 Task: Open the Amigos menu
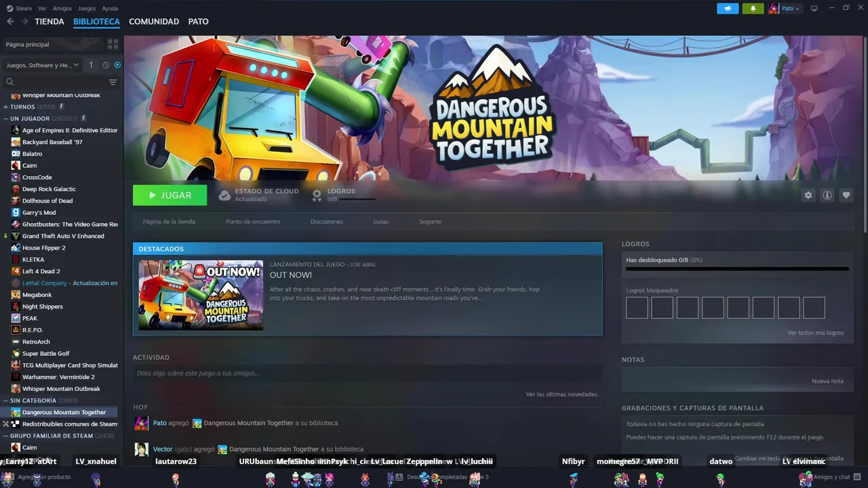(62, 8)
